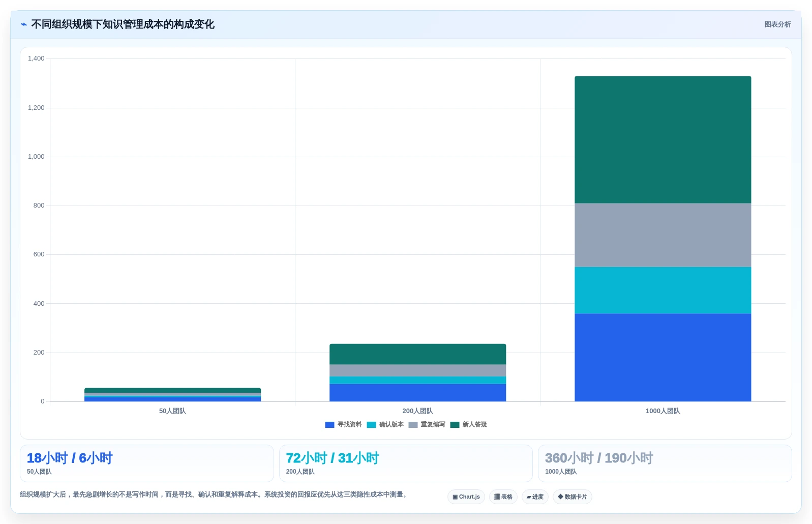812x524 pixels.
Task: Click the 1000人团队 caption in third card
Action: 561,472
